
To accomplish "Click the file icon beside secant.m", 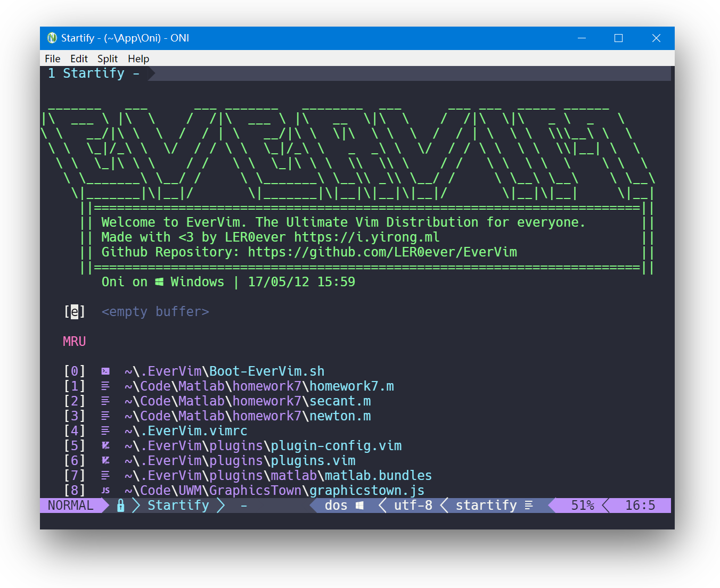I will pyautogui.click(x=105, y=401).
